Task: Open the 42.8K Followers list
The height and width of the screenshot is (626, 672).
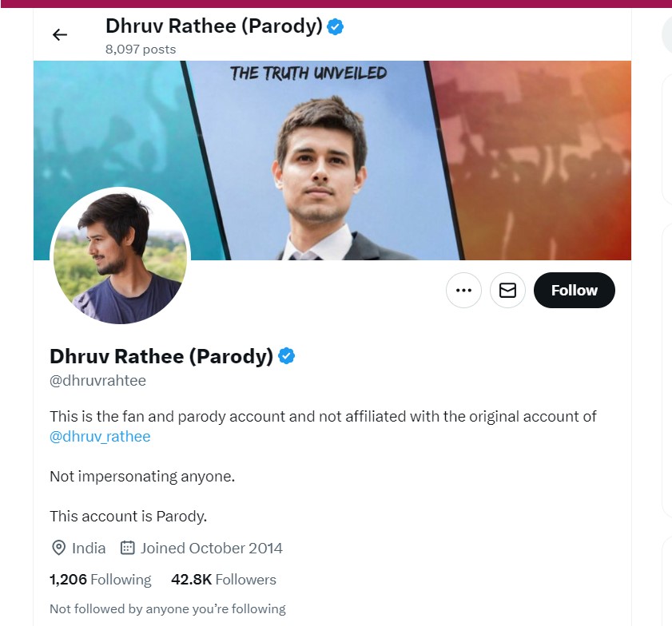Action: coord(226,579)
